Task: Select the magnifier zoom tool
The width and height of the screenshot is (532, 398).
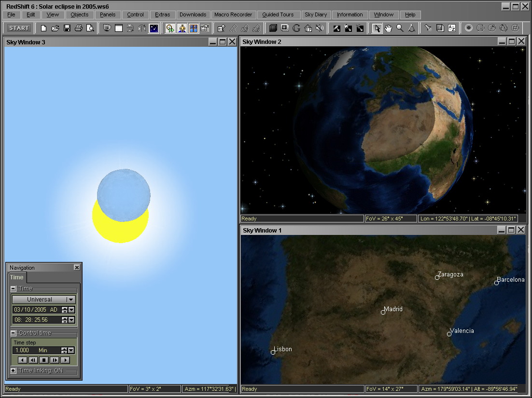Action: click(x=400, y=28)
